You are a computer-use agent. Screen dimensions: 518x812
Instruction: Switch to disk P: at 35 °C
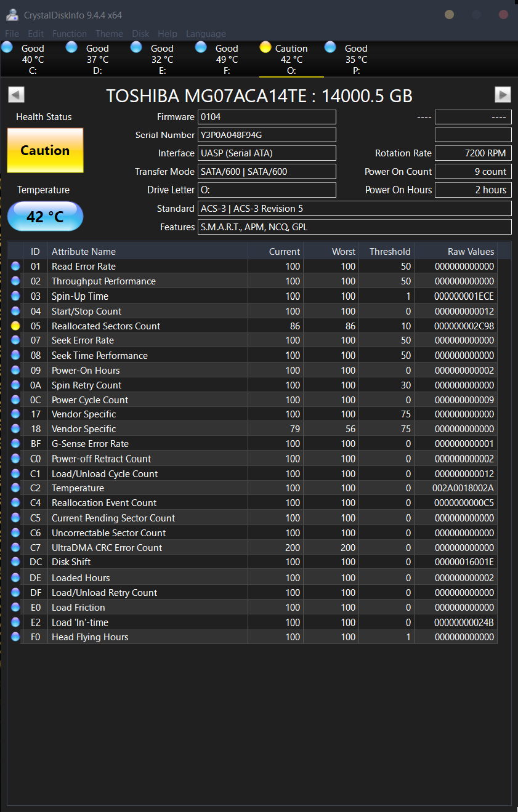(x=355, y=58)
